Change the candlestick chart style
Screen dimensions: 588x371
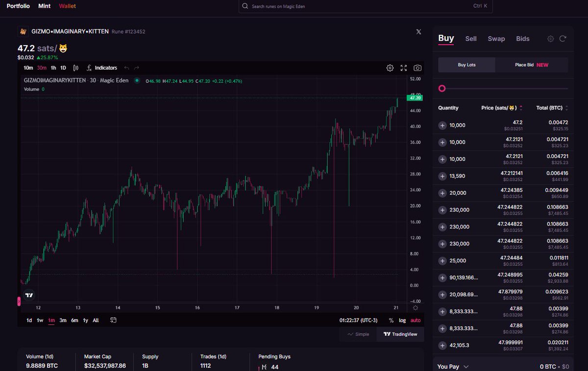pyautogui.click(x=76, y=68)
